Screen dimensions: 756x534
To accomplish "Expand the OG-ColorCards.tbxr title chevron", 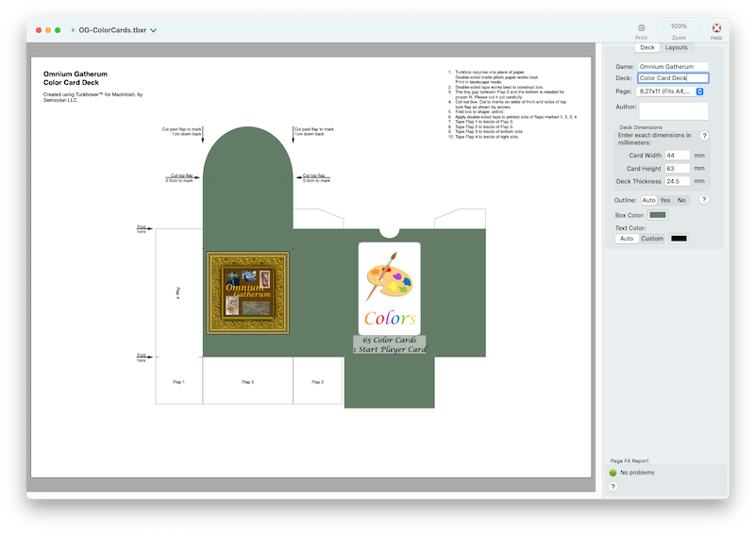I will coord(153,30).
